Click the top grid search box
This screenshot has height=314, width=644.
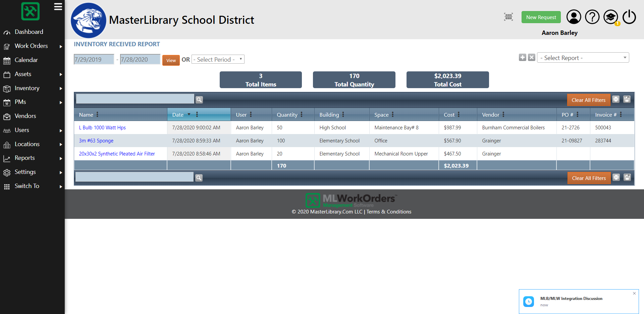(x=135, y=99)
